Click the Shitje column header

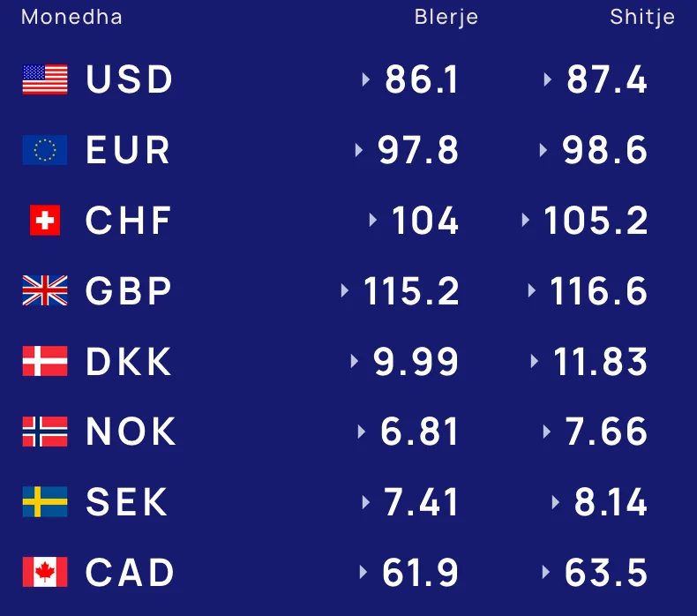tap(642, 18)
